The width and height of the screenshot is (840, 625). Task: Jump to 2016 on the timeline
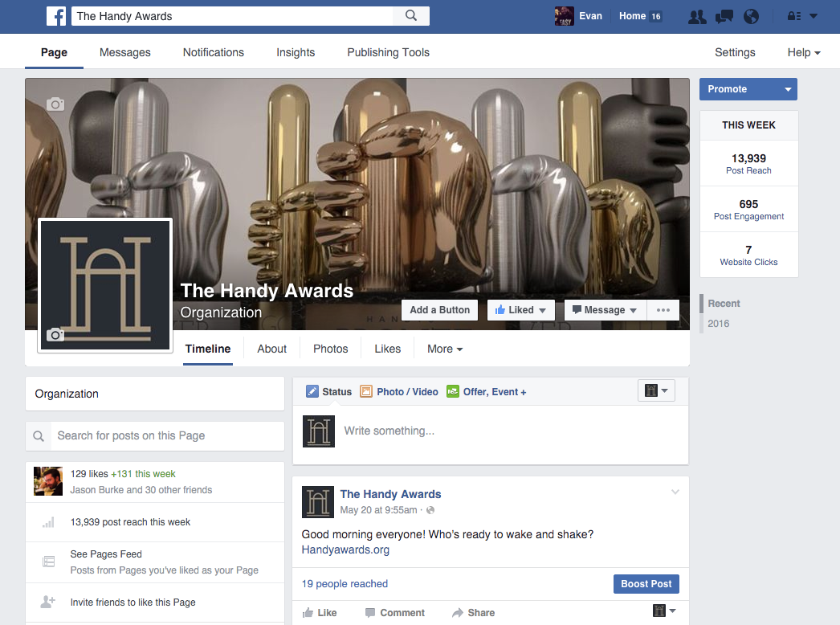(719, 323)
